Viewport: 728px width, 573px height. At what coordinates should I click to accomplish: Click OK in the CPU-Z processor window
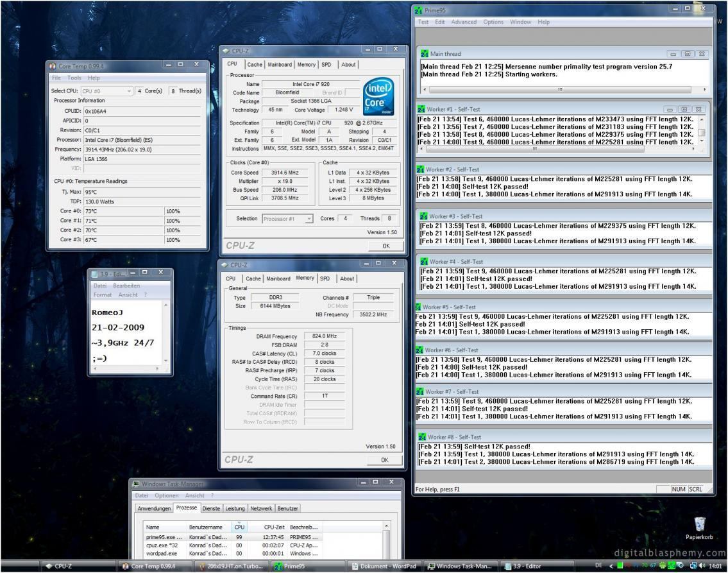386,246
